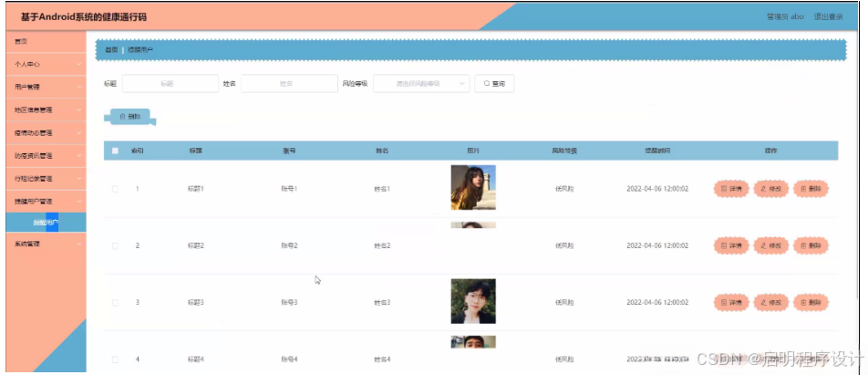The width and height of the screenshot is (868, 375).
Task: Click 管理员 abo in the header
Action: [785, 16]
